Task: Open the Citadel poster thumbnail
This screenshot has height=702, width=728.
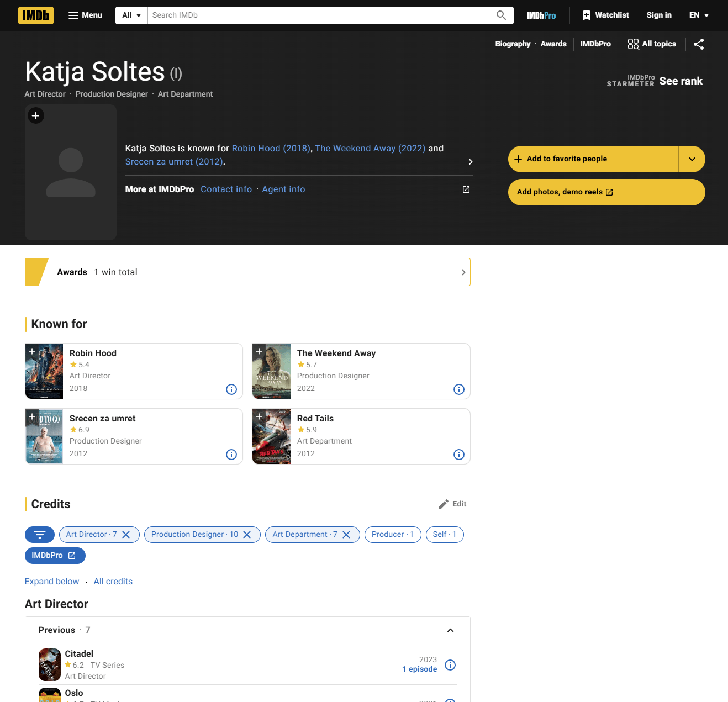Action: pos(50,664)
